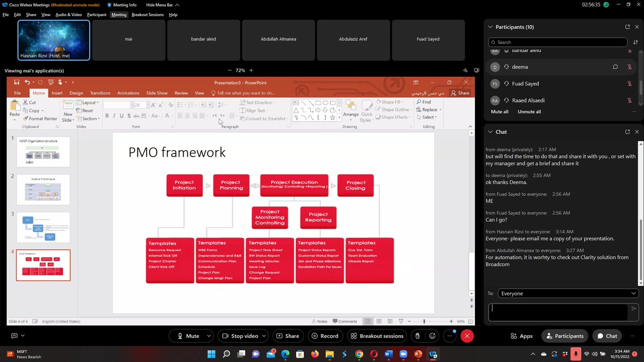The image size is (644, 362).
Task: Unmute deema using the microphone icon
Action: coord(630,67)
